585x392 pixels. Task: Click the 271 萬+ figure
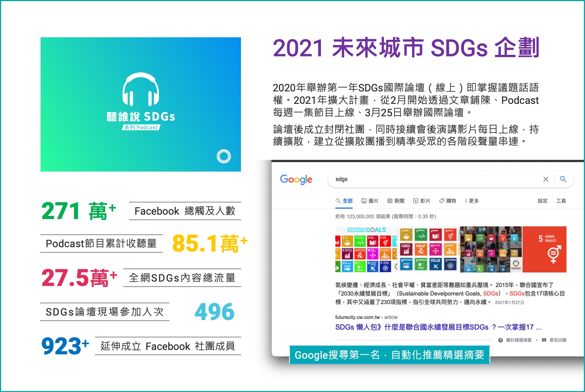pyautogui.click(x=79, y=211)
